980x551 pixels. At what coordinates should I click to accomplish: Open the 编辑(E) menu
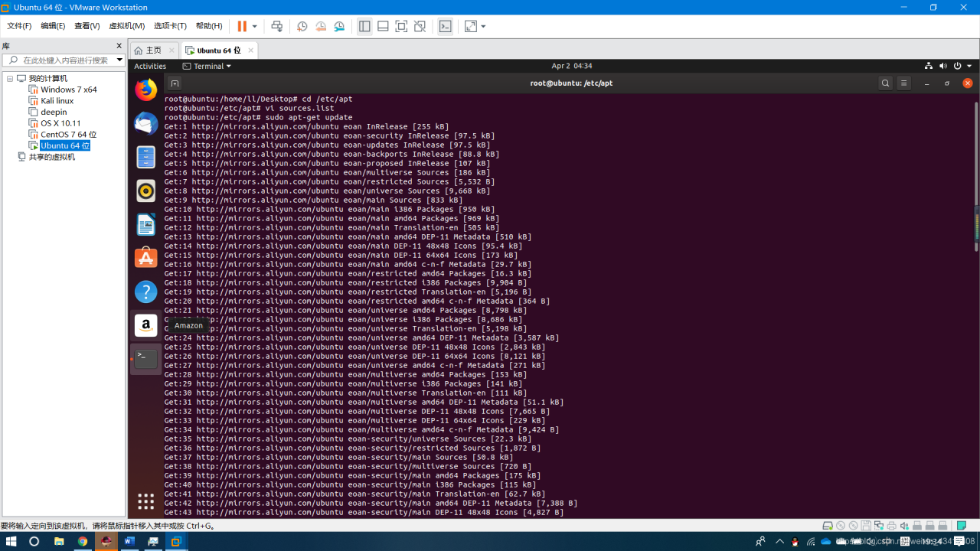pyautogui.click(x=53, y=26)
